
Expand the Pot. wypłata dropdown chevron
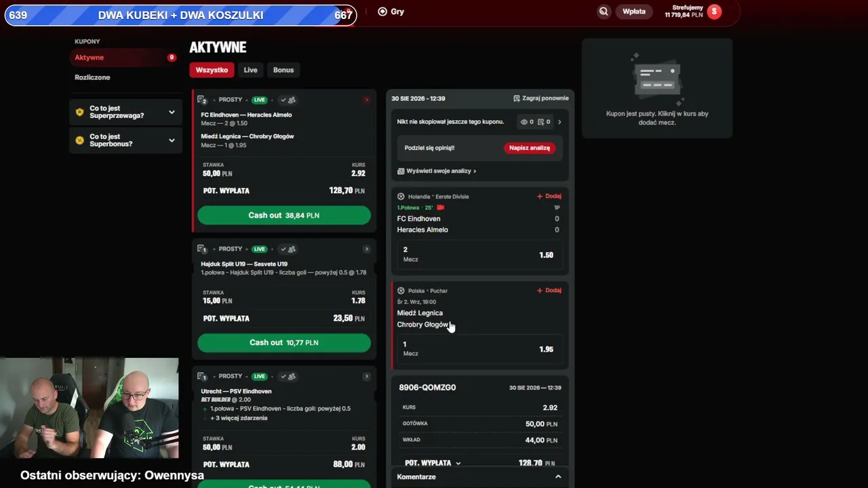point(458,464)
